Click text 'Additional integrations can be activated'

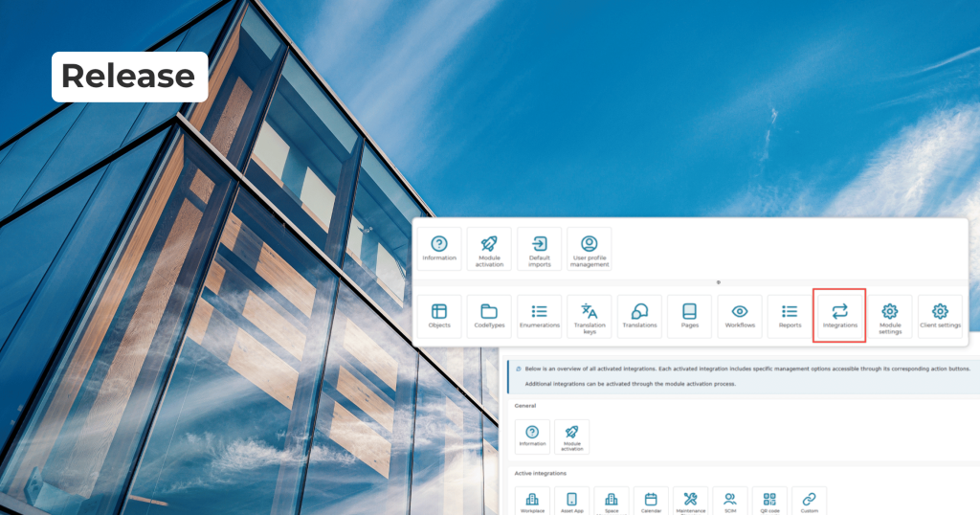[579, 384]
